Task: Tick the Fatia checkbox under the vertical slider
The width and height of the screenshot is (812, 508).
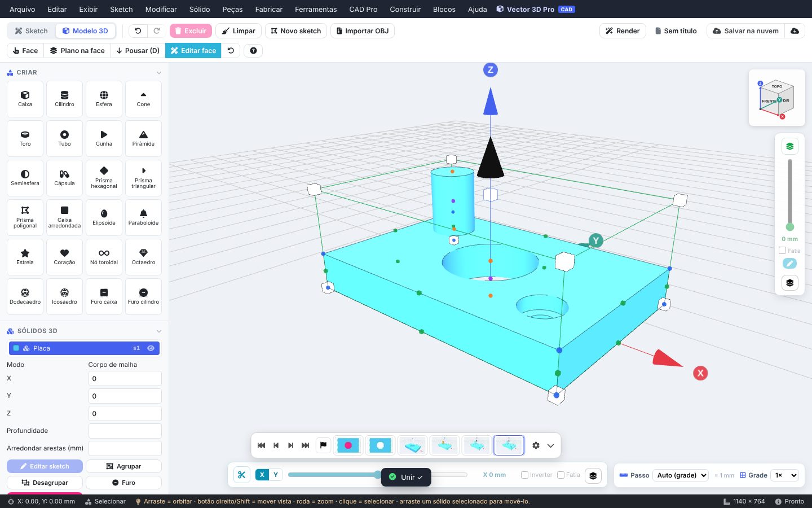Action: [x=782, y=251]
